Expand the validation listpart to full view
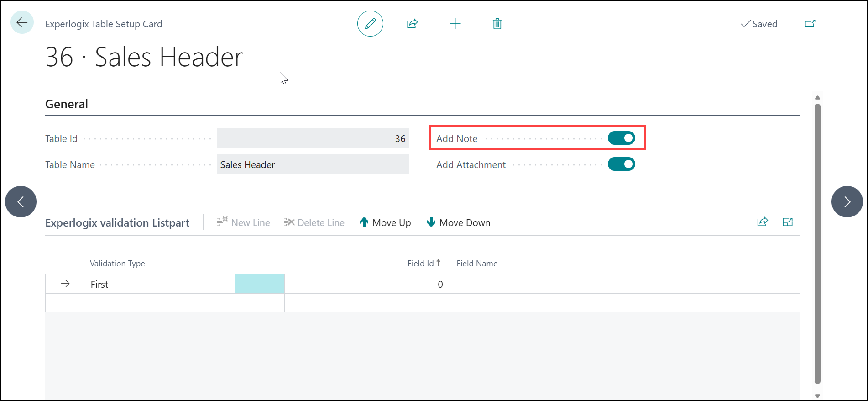The image size is (868, 401). point(788,222)
